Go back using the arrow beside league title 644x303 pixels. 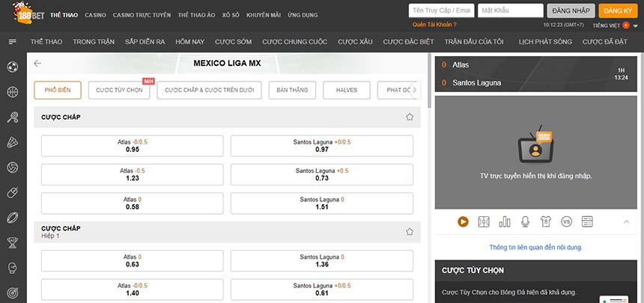[37, 64]
